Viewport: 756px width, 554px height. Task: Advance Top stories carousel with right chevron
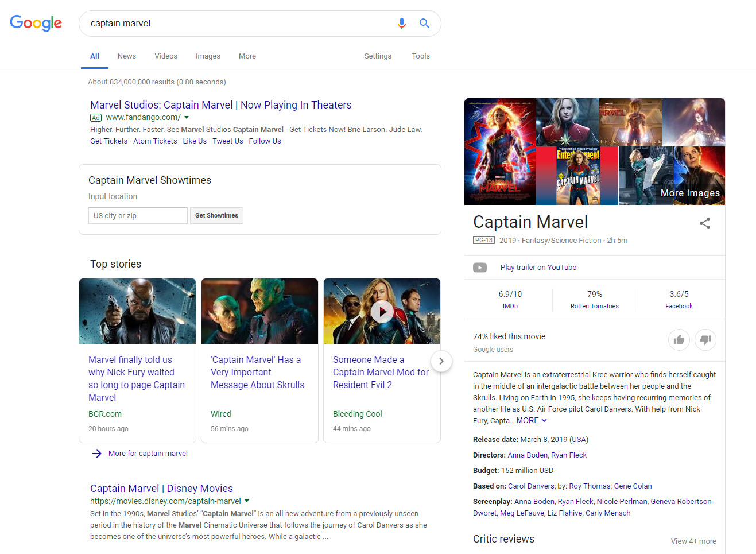tap(441, 361)
